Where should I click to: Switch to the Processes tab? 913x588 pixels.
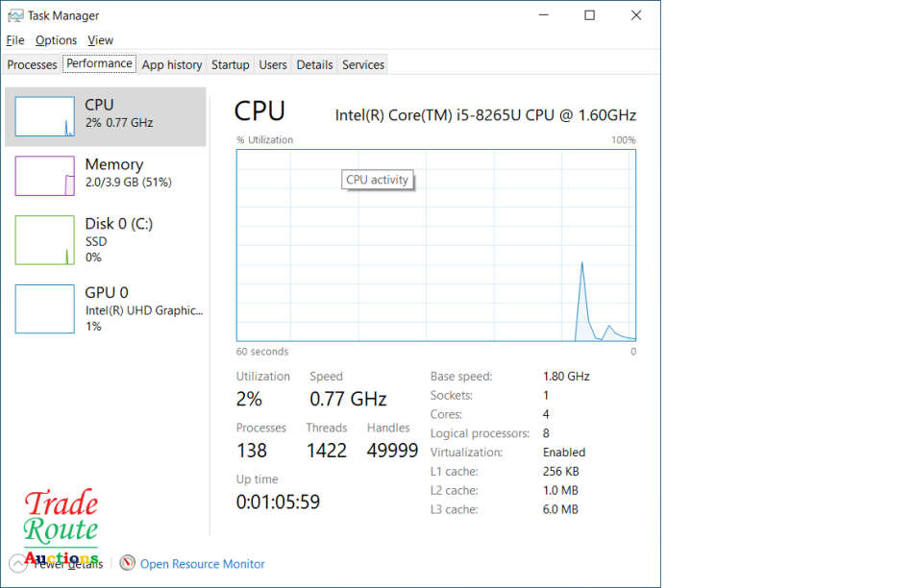tap(32, 65)
